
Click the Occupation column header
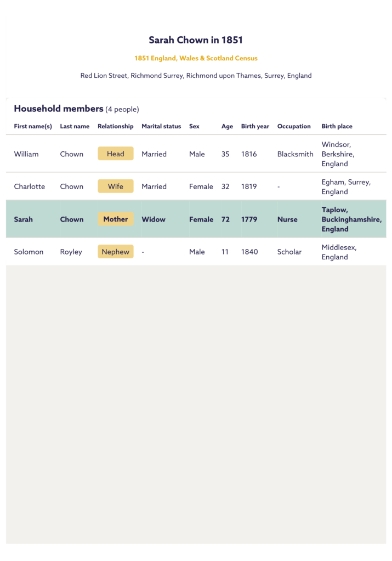[294, 126]
